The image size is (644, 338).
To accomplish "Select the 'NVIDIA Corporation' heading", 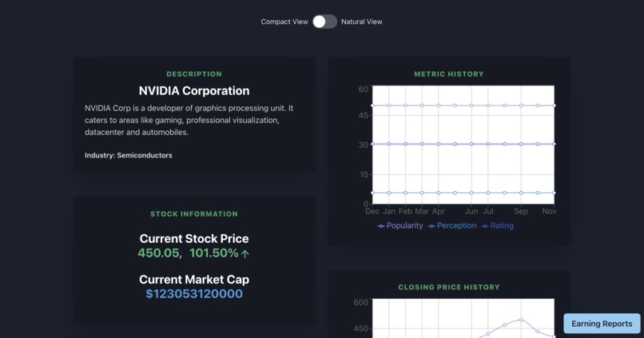I will coord(194,91).
